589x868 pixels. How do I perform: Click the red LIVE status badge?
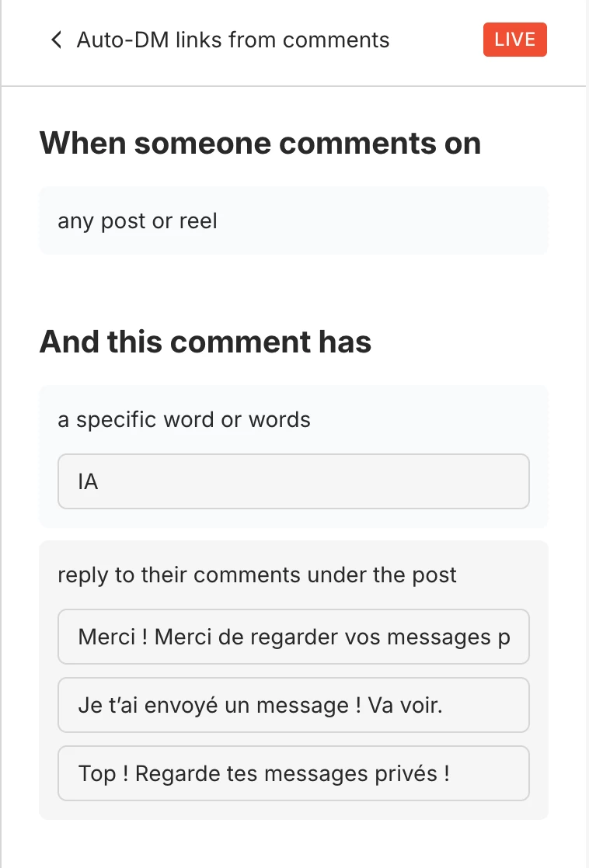(514, 40)
